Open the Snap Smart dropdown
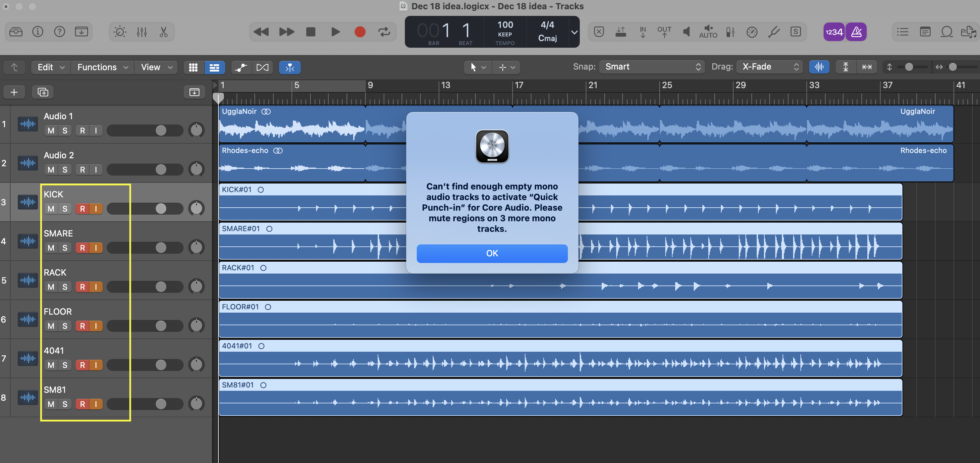The image size is (980, 463). 652,67
